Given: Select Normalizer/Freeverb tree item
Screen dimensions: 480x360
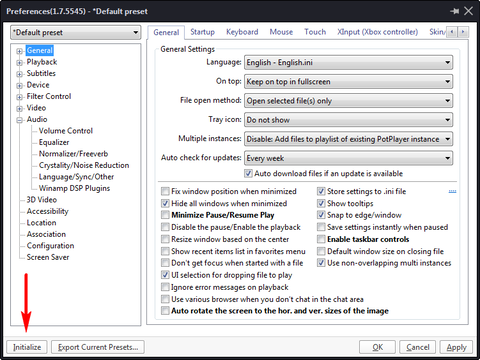Looking at the screenshot, I should (73, 154).
